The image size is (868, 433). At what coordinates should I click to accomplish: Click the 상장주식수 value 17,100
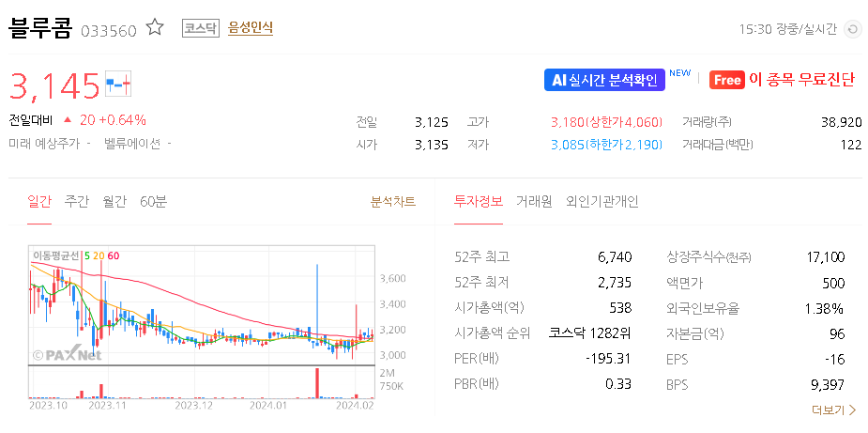pos(826,256)
